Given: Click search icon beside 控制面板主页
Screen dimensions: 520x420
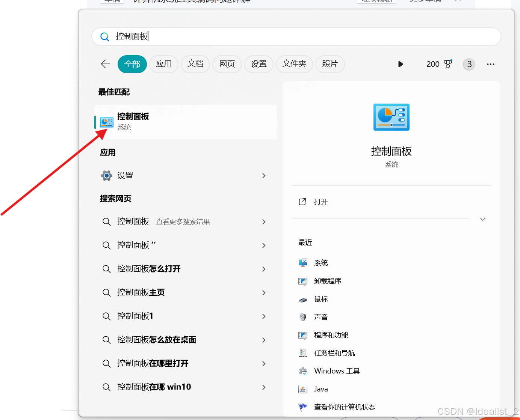Looking at the screenshot, I should click(107, 293).
